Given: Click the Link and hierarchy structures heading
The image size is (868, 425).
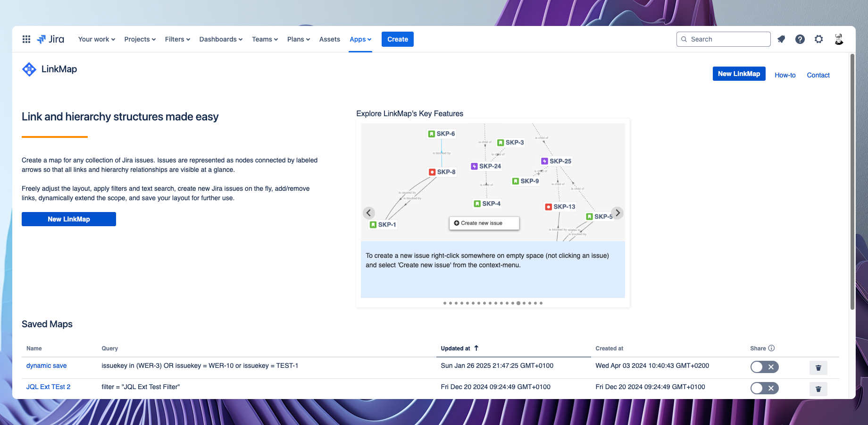Looking at the screenshot, I should [x=120, y=117].
